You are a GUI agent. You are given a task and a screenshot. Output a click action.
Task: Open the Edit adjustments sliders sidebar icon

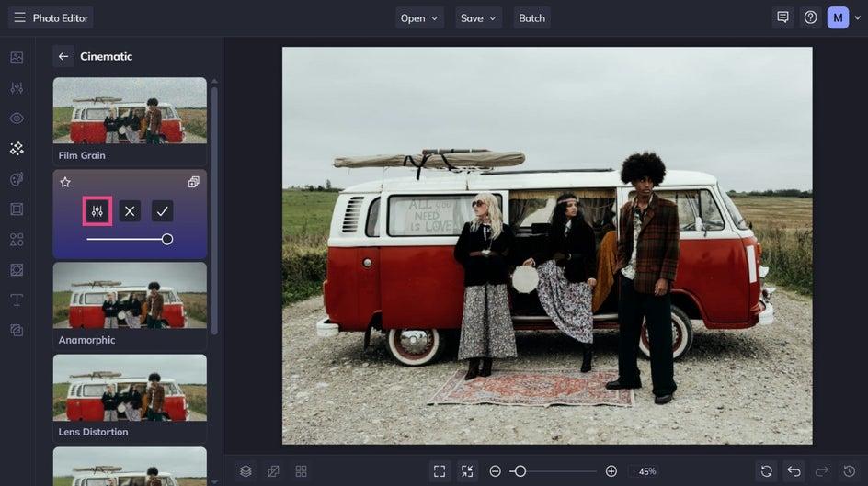[x=17, y=88]
